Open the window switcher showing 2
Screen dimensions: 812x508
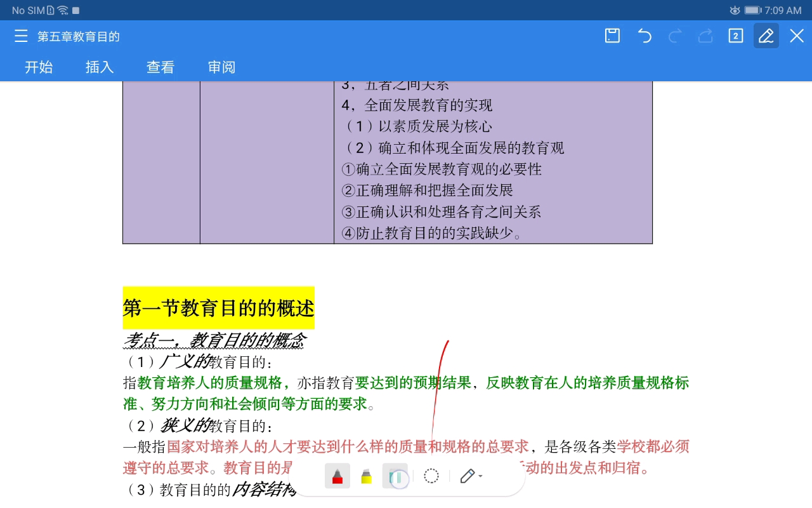736,36
